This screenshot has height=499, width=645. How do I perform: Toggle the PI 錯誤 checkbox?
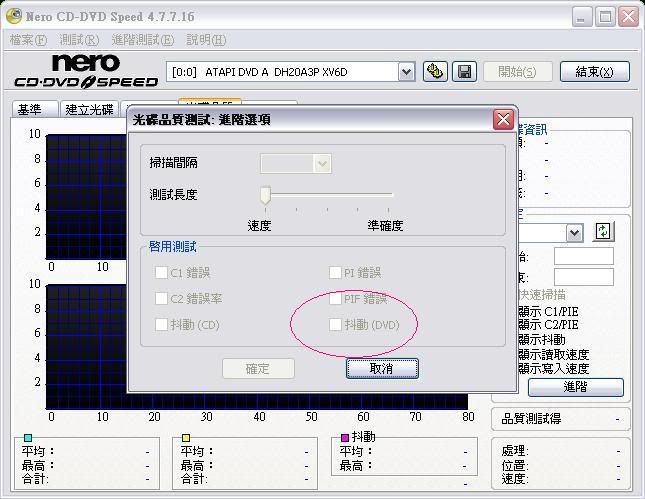click(336, 272)
